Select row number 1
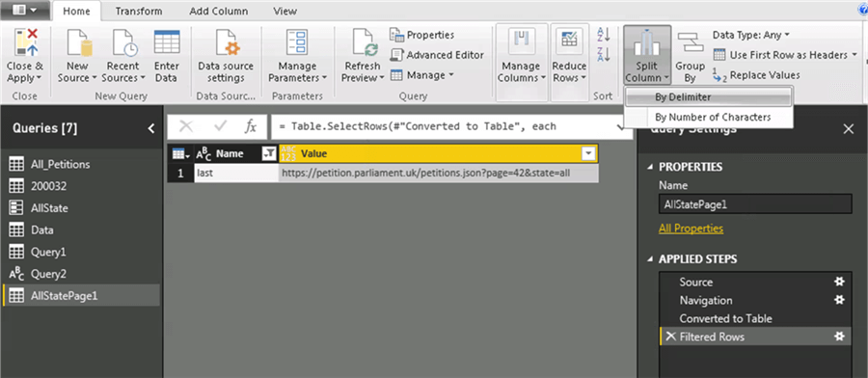The width and height of the screenshot is (868, 378). coord(180,173)
